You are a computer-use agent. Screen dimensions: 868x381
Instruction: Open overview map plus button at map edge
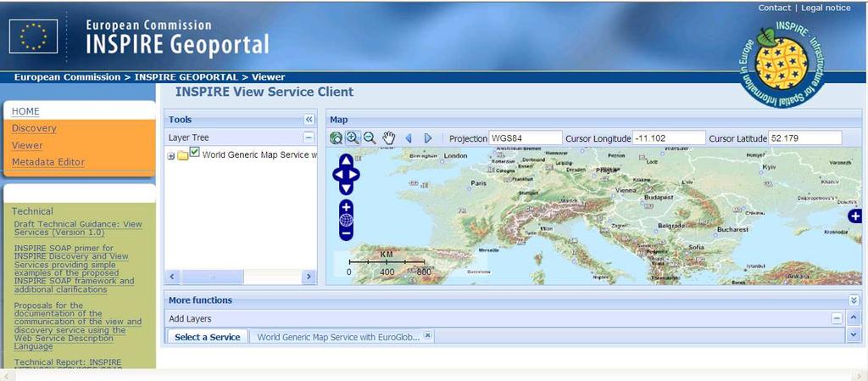coord(855,216)
